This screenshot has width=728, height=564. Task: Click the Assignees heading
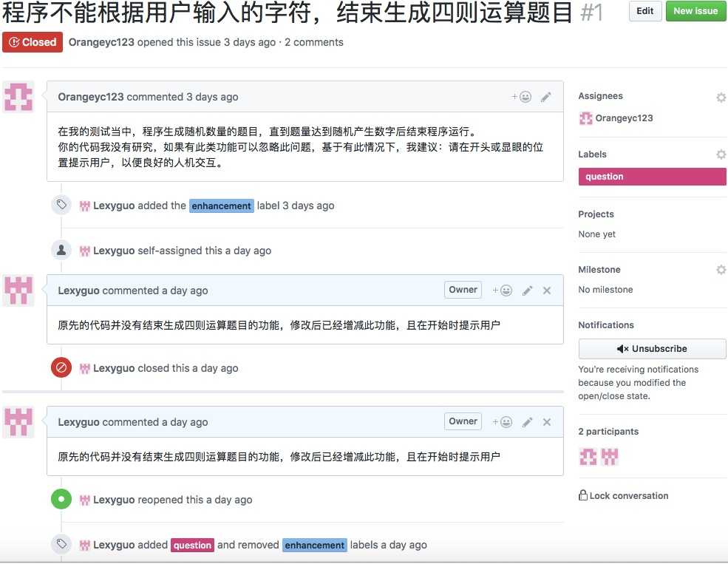pyautogui.click(x=600, y=96)
